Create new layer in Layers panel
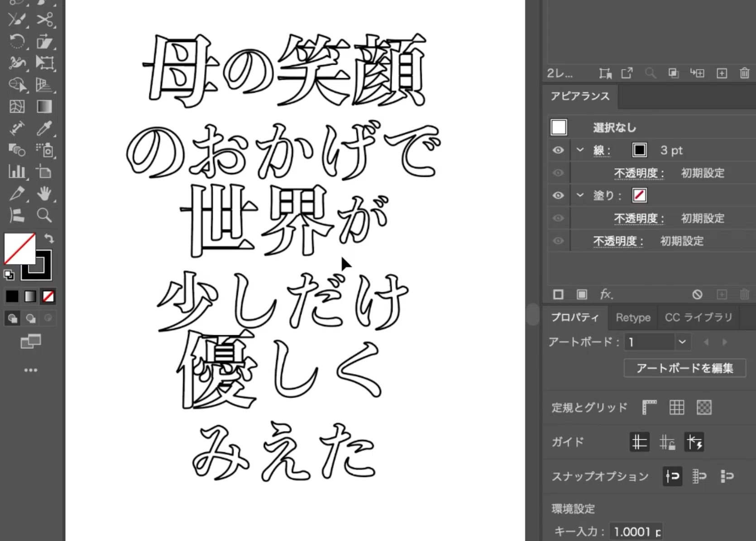Screen dimensions: 756x541 (722, 73)
